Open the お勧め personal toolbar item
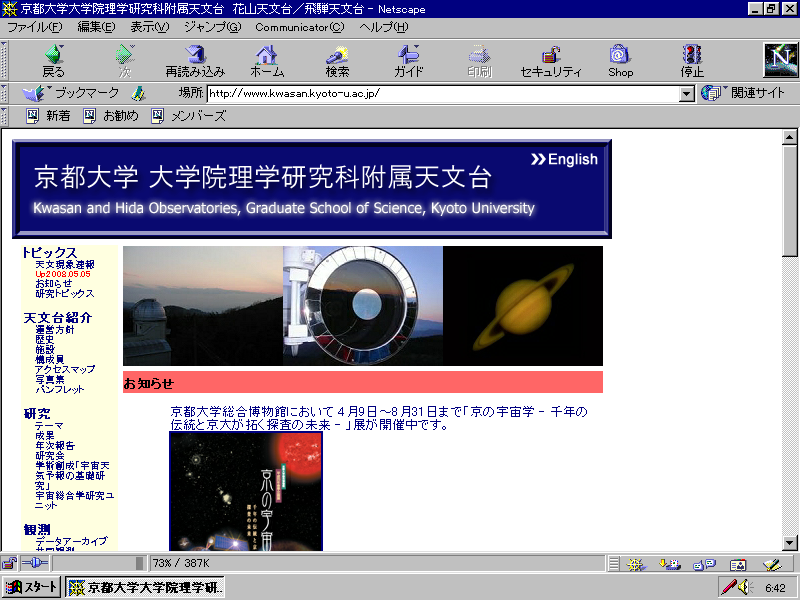Screen dimensions: 800x600 111,116
